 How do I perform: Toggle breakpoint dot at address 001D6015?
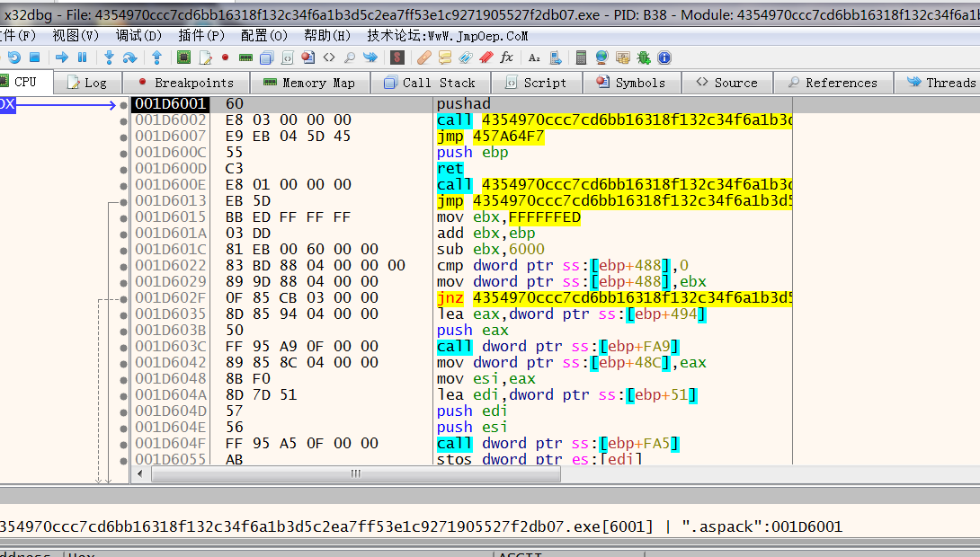click(124, 217)
